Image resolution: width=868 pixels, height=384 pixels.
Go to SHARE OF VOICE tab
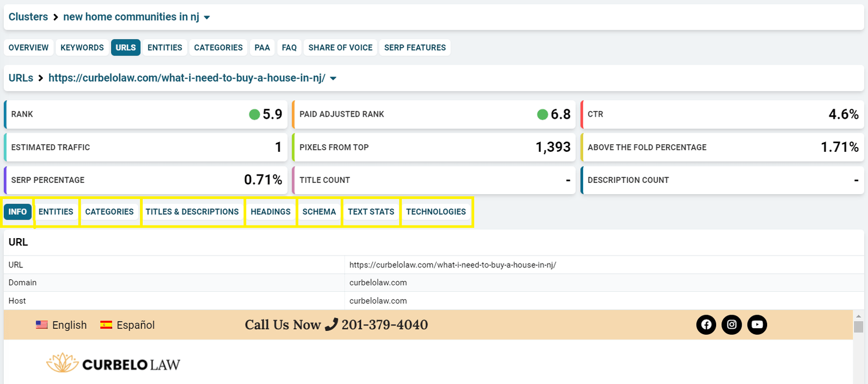(x=340, y=47)
